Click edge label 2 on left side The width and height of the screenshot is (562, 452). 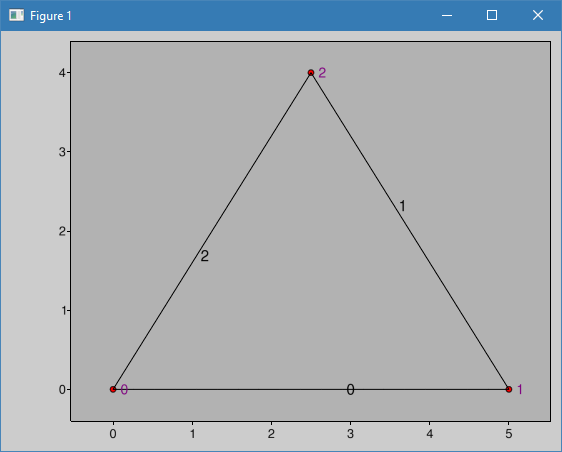point(204,256)
